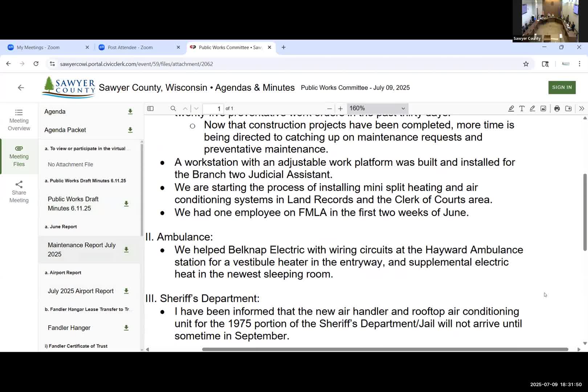Click the Sawyer County video thumbnail

550,21
